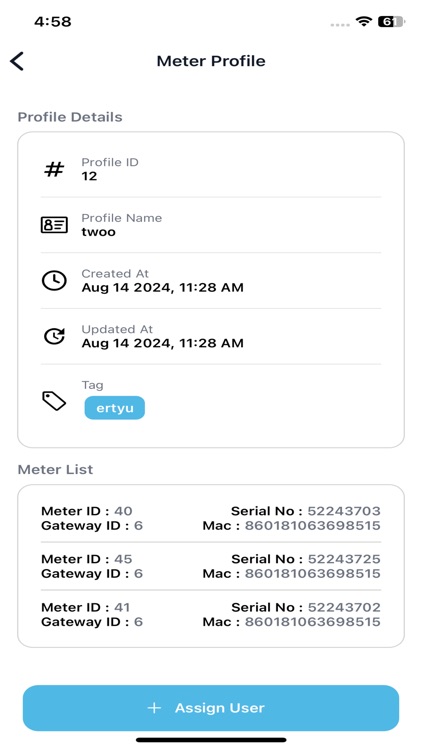Image resolution: width=422 pixels, height=750 pixels.
Task: Tap the refresh-clock Updated At icon
Action: point(54,336)
